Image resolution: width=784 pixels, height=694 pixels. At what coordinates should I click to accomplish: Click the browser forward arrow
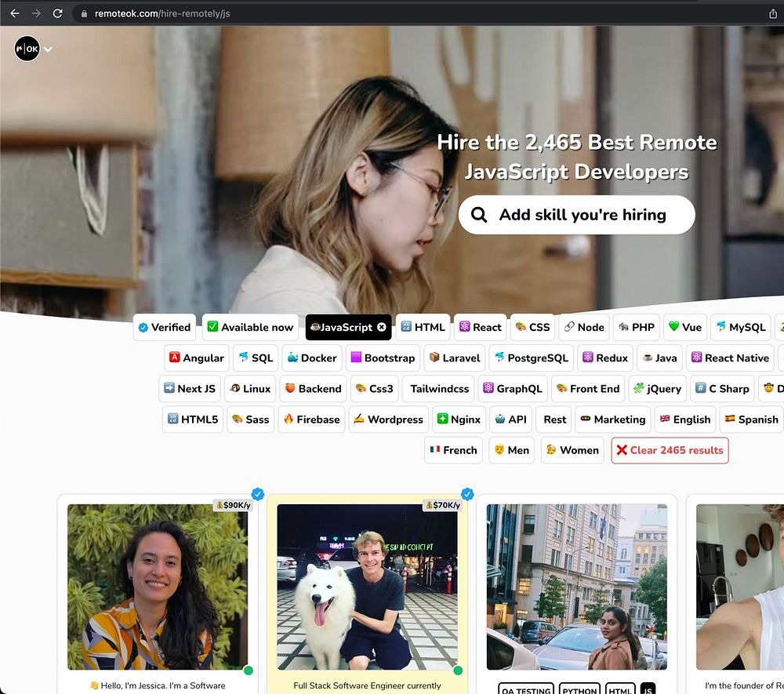tap(36, 13)
